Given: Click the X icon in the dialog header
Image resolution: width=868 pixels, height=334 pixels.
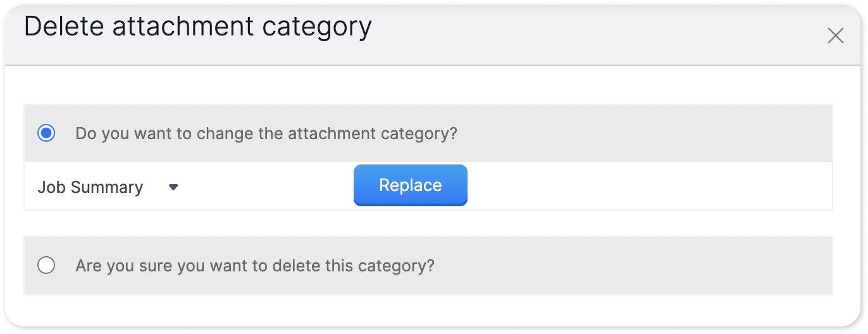Looking at the screenshot, I should click(x=835, y=36).
